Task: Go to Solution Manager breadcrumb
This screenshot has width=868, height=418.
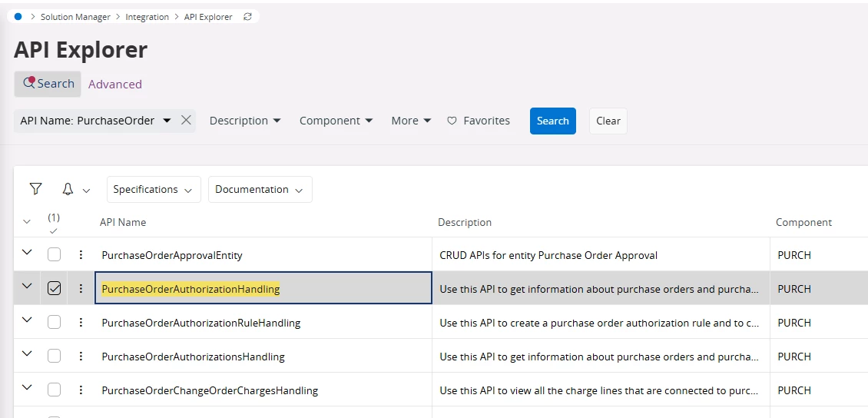Action: [x=75, y=17]
